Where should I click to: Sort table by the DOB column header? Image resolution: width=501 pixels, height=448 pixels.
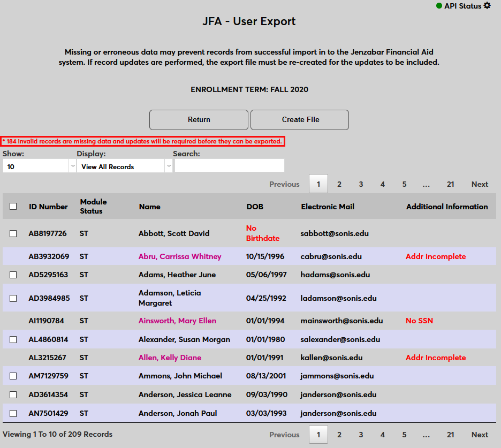tap(255, 207)
